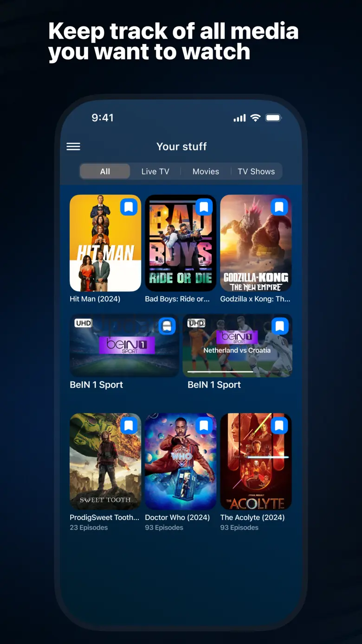Screen dimensions: 362x644
Task: Click the cellular signal bars icon
Action: coord(239,118)
